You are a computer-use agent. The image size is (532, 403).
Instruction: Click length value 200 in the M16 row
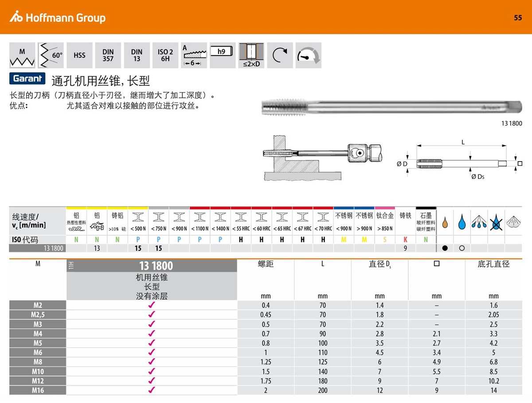[x=323, y=391]
